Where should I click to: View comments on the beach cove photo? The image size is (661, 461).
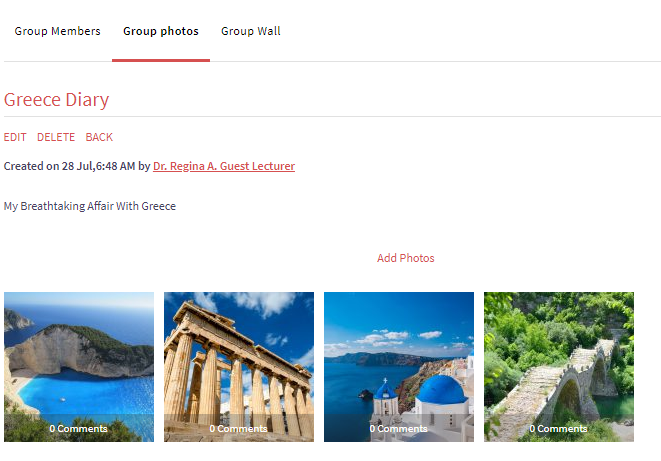[79, 428]
